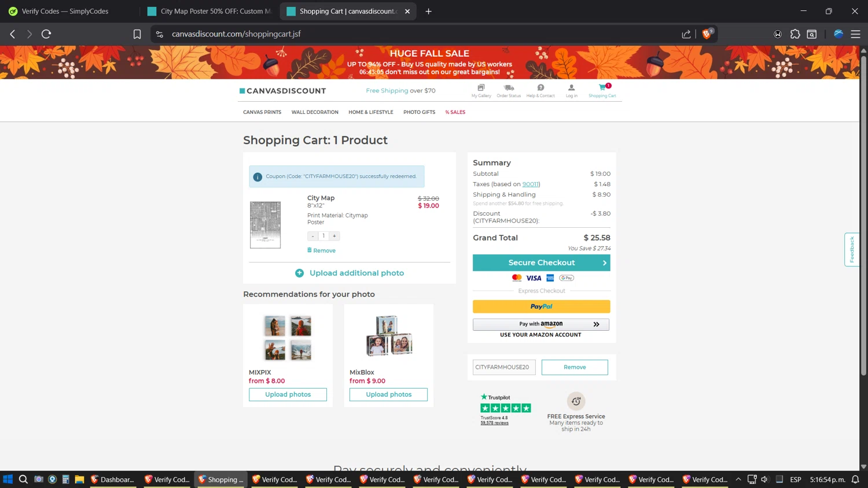Click the MixBlox product image

point(389,336)
